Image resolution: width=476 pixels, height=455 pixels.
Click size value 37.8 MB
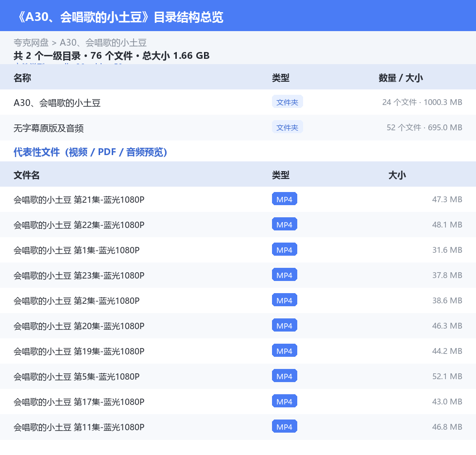click(447, 275)
